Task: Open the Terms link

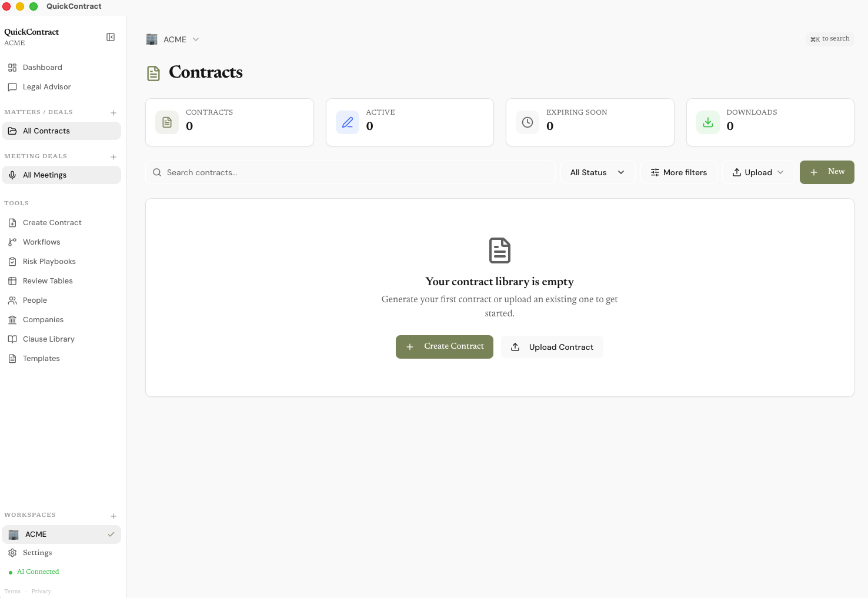Action: tap(12, 592)
